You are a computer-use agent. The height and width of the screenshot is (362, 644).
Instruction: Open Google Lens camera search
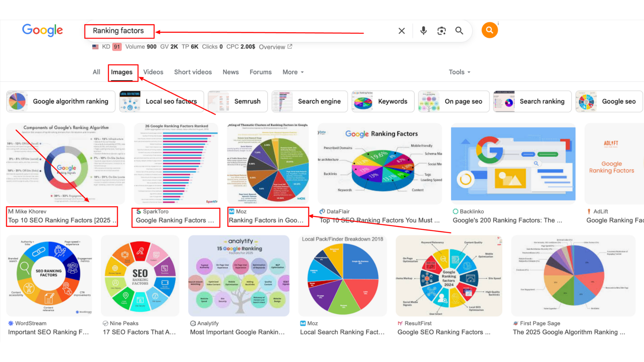point(441,31)
